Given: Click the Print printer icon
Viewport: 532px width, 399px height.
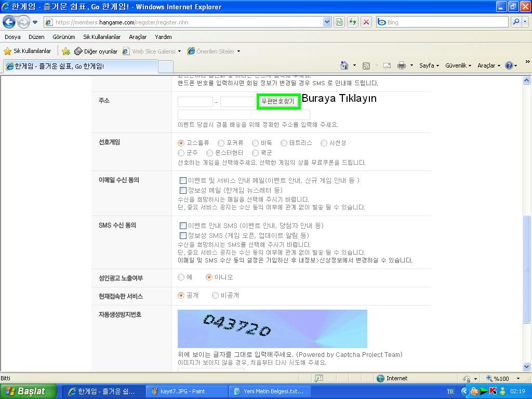Looking at the screenshot, I should point(402,65).
